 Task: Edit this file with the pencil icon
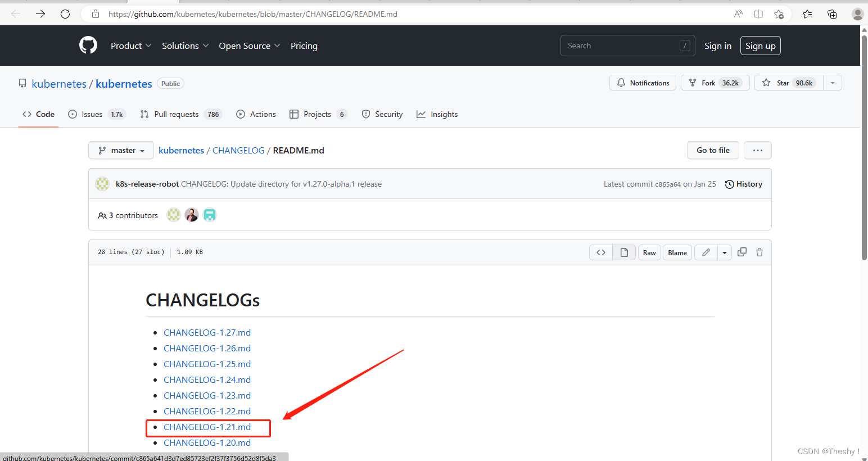(706, 252)
